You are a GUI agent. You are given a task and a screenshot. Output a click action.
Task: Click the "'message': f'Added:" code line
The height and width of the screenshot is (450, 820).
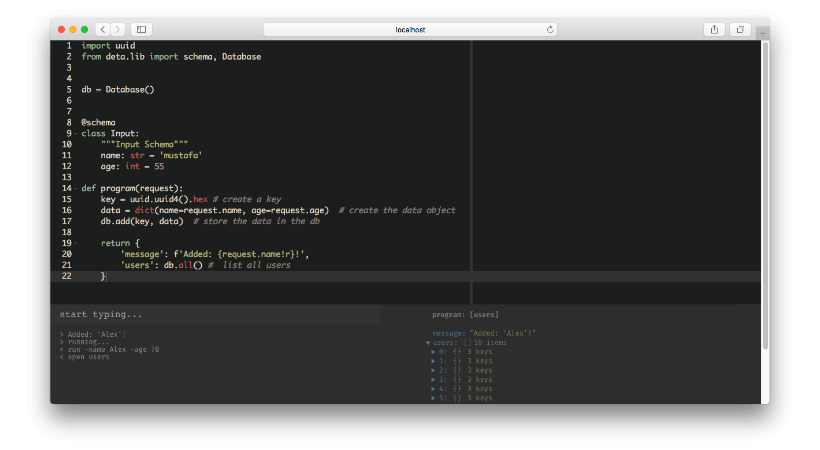point(215,254)
